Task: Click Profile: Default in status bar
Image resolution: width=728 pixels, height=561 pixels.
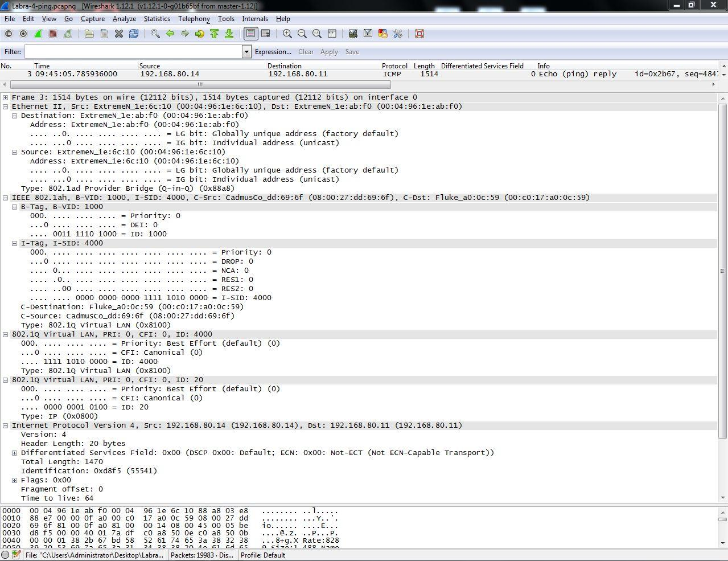Action: pyautogui.click(x=263, y=555)
